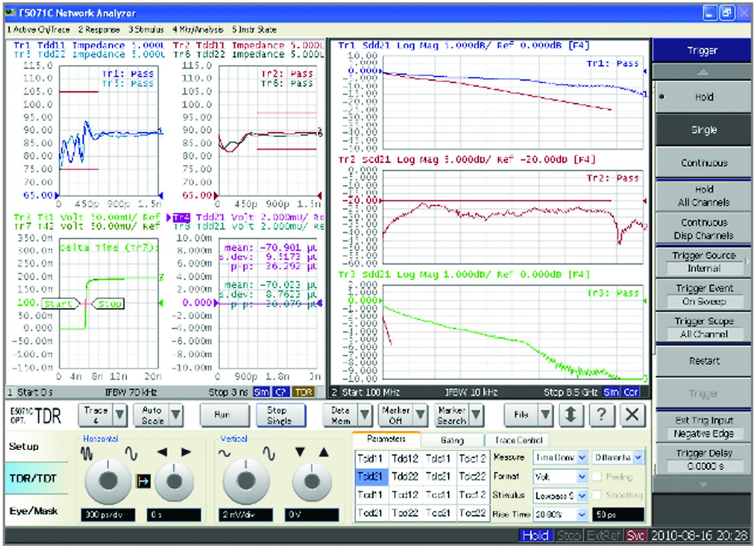This screenshot has height=548, width=756.
Task: Open the Format Volt dropdown
Action: coord(582,477)
